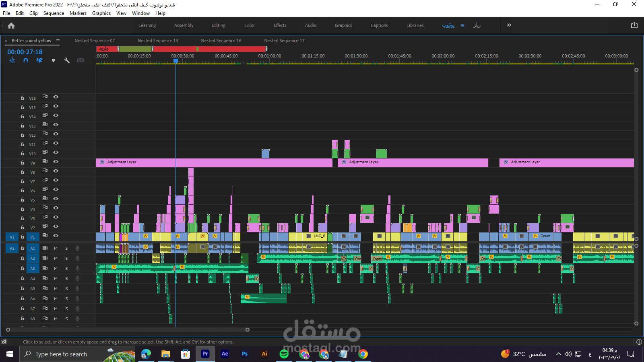
Task: Switch to the Editing workspace
Action: (219, 25)
